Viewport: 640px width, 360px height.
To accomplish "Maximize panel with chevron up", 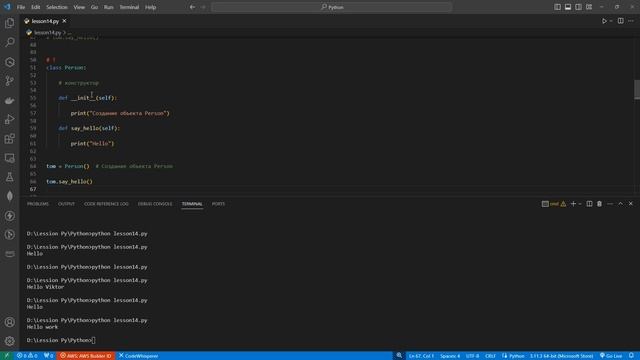I will (x=620, y=204).
